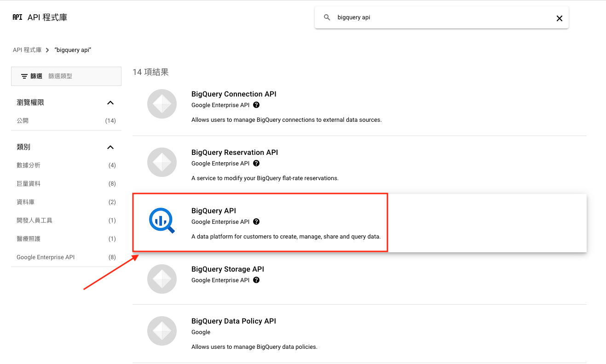This screenshot has width=606, height=364.
Task: Click the blue BigQuery API magnifier logo
Action: point(162,221)
